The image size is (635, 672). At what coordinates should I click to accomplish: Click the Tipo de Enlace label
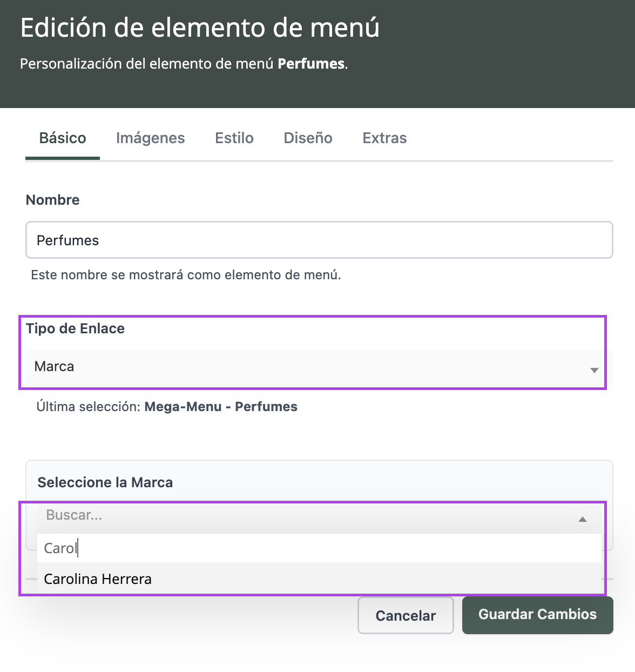pos(75,328)
